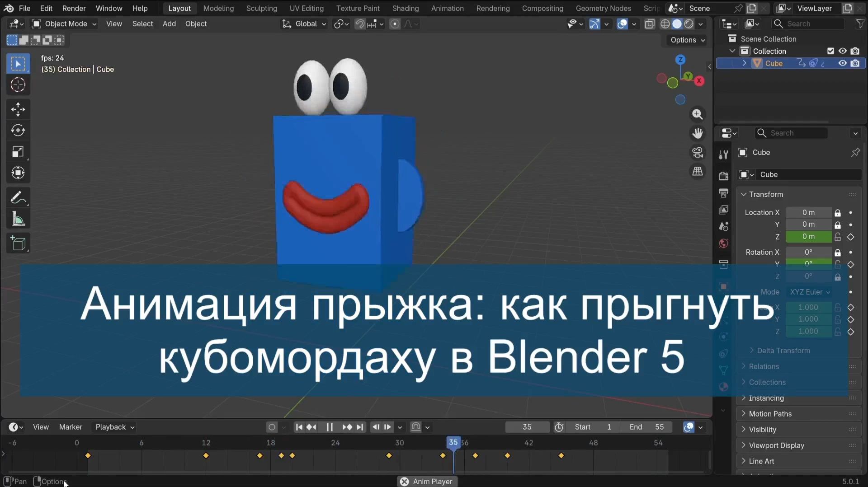Open the Object Mode dropdown

pyautogui.click(x=63, y=23)
